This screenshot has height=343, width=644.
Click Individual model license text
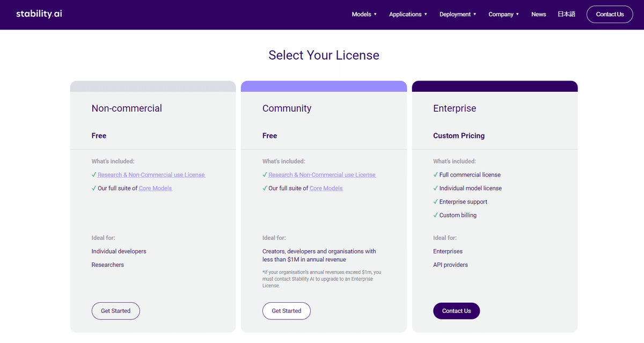pos(471,188)
